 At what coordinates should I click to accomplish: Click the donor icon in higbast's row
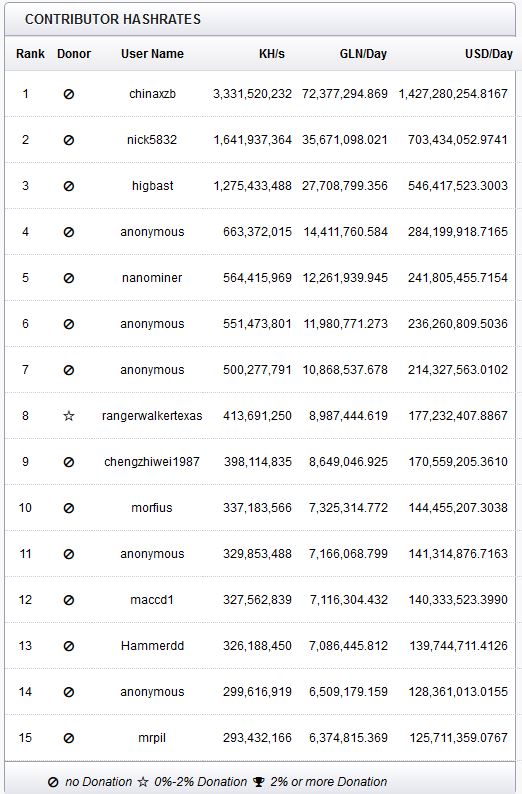[x=69, y=186]
